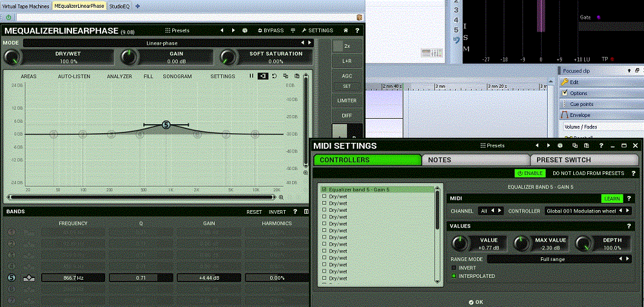Add a new plugin tab with plus icon
This screenshot has height=307, width=644.
point(137,6)
